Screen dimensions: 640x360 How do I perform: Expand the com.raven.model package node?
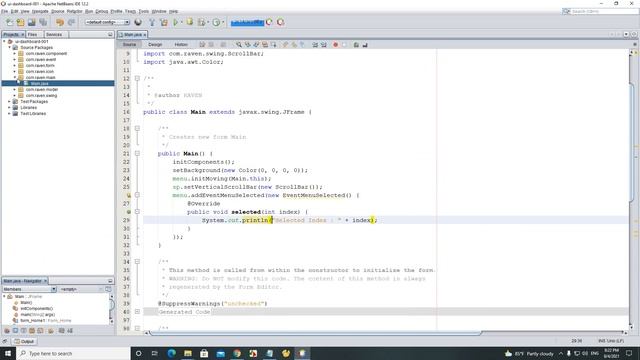click(15, 89)
